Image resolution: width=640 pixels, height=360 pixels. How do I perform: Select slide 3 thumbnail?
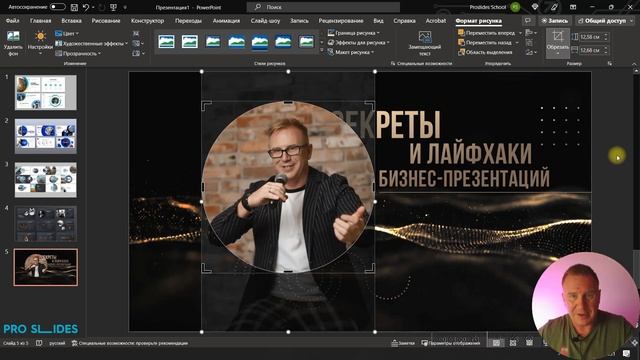coord(46,180)
